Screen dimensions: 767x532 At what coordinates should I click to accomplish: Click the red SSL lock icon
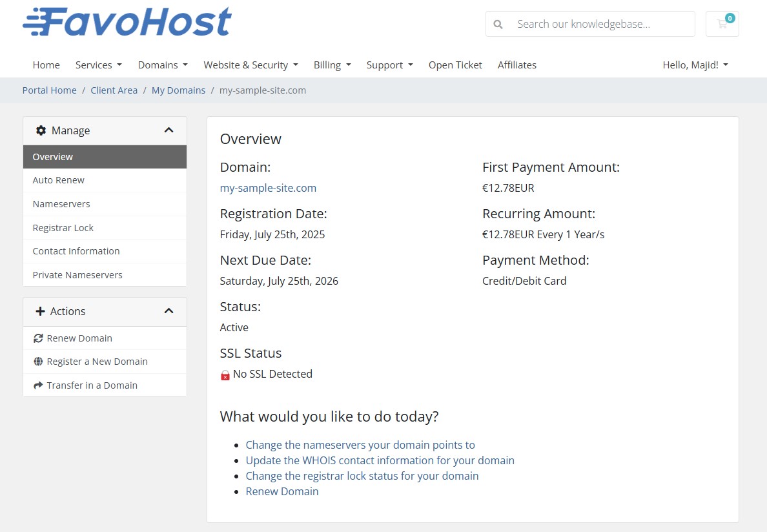225,374
